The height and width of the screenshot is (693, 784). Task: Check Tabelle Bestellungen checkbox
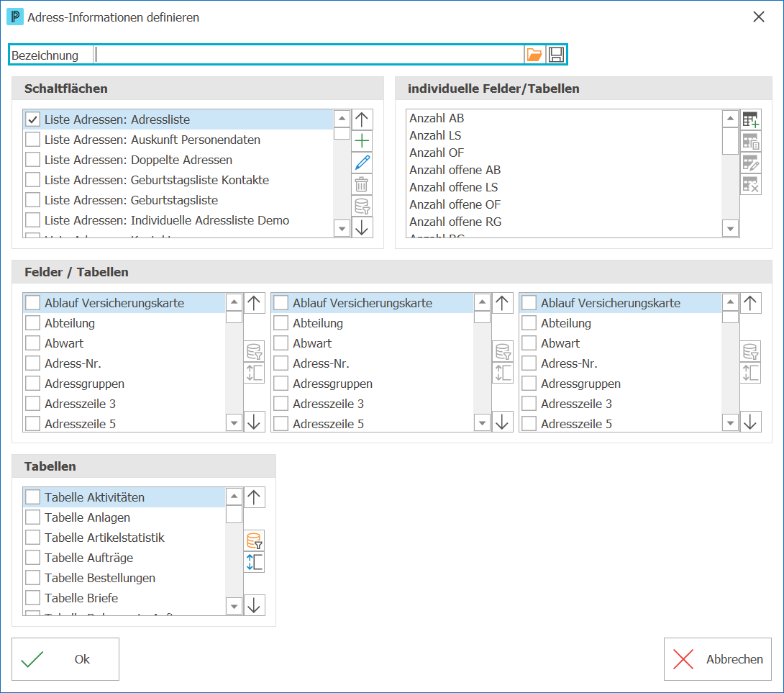(33, 578)
